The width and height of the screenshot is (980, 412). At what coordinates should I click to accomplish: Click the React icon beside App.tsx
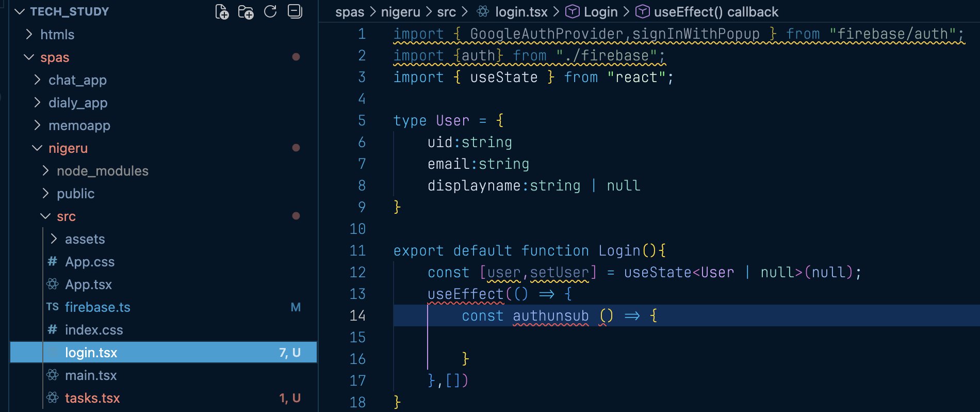(53, 284)
